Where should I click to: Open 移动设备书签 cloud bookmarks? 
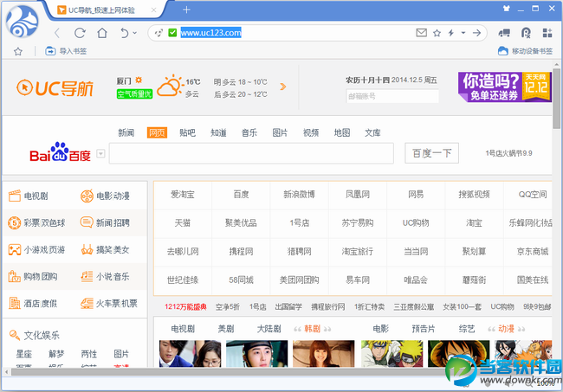525,51
